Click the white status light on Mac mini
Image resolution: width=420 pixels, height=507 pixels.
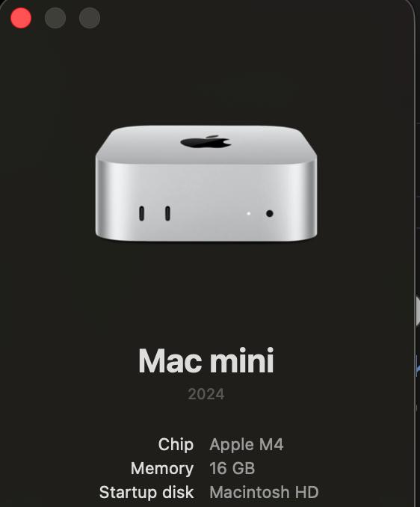click(x=248, y=213)
